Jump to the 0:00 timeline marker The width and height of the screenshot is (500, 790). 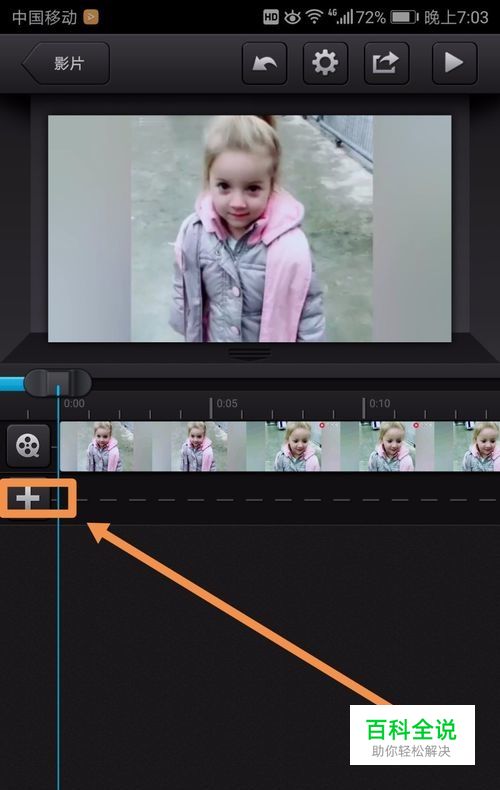point(74,404)
